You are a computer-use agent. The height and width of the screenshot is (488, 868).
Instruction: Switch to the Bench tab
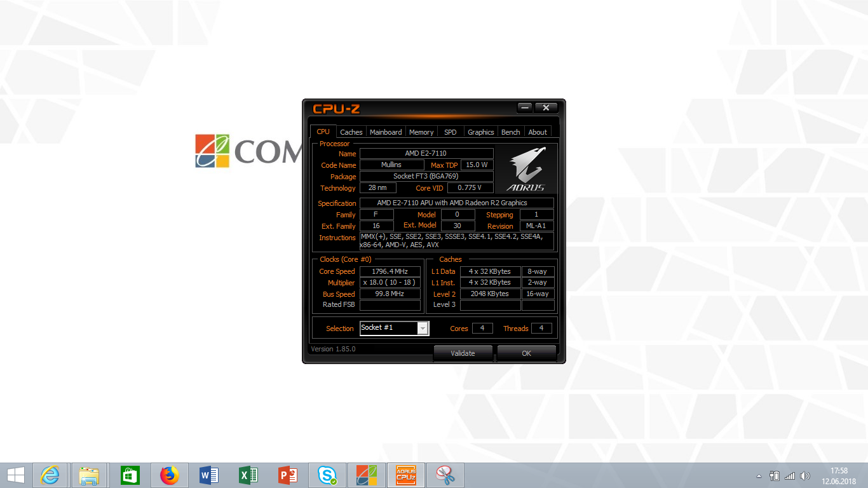coord(511,132)
